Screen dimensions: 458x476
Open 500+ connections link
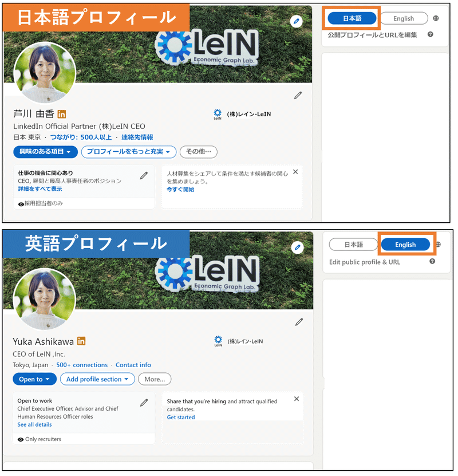82,365
